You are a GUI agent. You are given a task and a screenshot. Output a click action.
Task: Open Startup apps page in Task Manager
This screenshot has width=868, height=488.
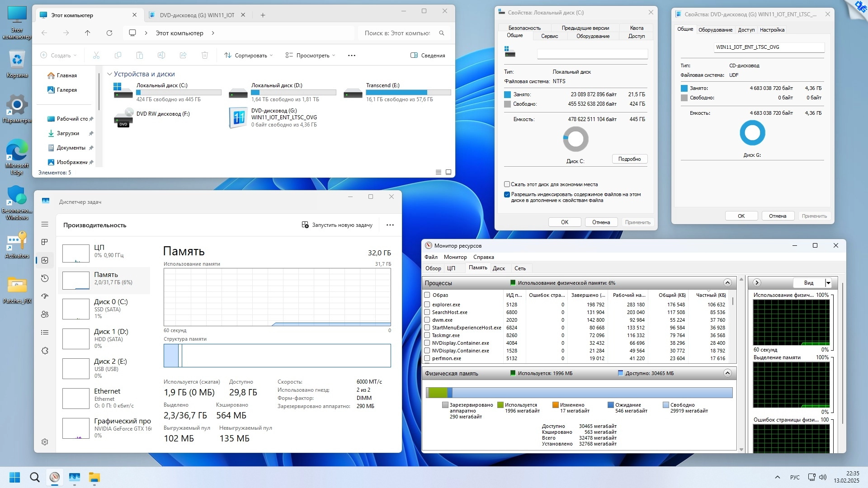(x=45, y=296)
